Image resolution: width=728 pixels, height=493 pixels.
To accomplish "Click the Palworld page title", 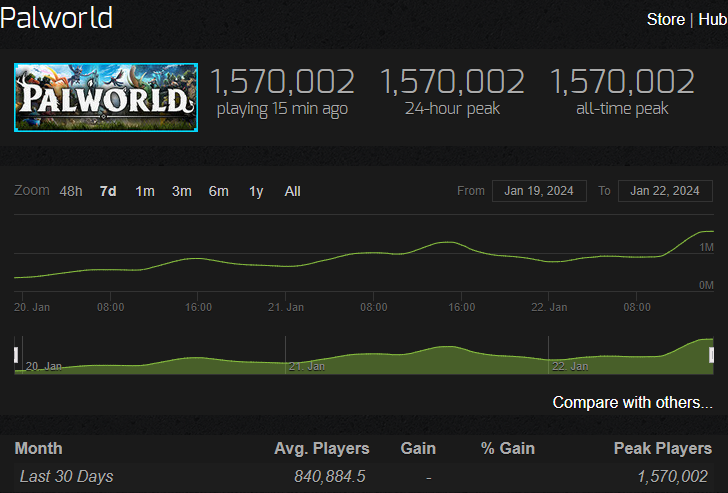I will coord(56,19).
